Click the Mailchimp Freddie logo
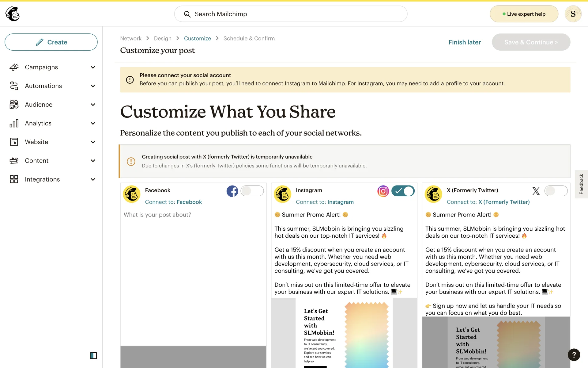This screenshot has width=588, height=368. 13,14
